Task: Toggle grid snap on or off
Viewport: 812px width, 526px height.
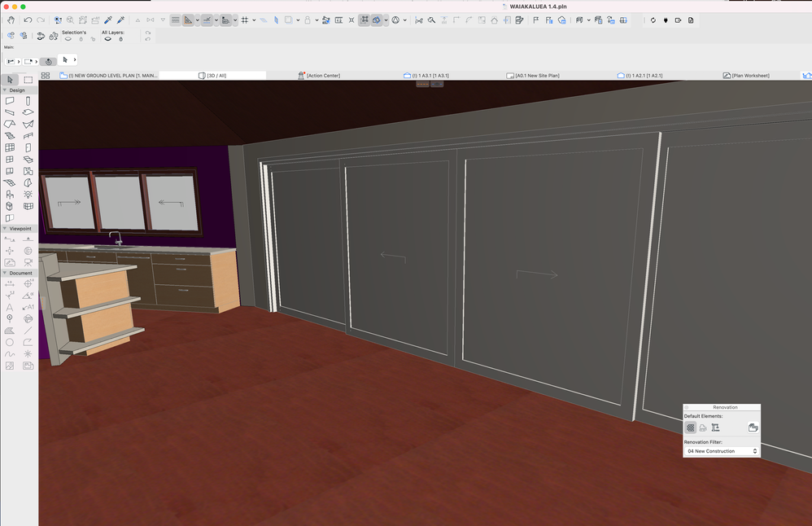Action: point(244,20)
